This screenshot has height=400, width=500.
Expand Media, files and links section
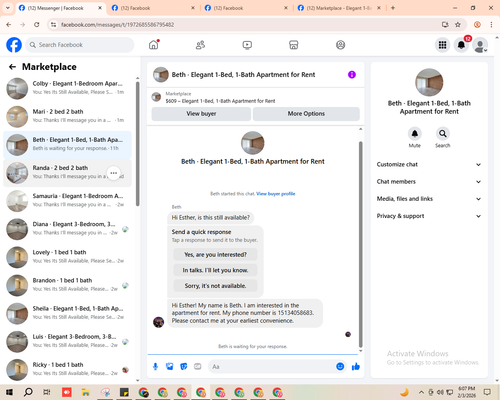click(429, 199)
